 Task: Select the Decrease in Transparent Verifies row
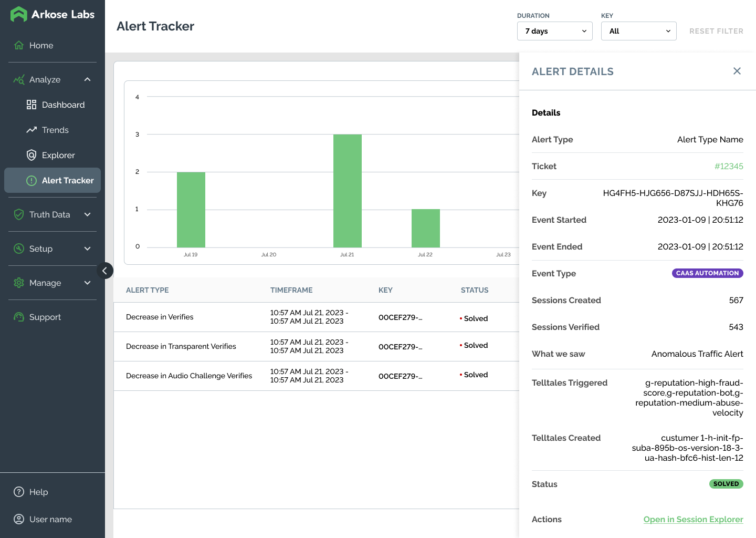click(x=181, y=347)
